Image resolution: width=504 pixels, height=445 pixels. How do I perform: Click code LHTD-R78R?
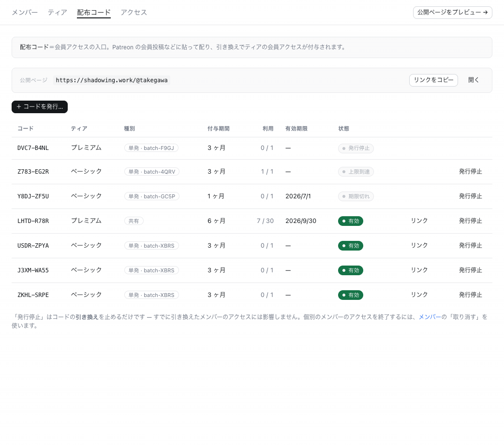(x=33, y=221)
